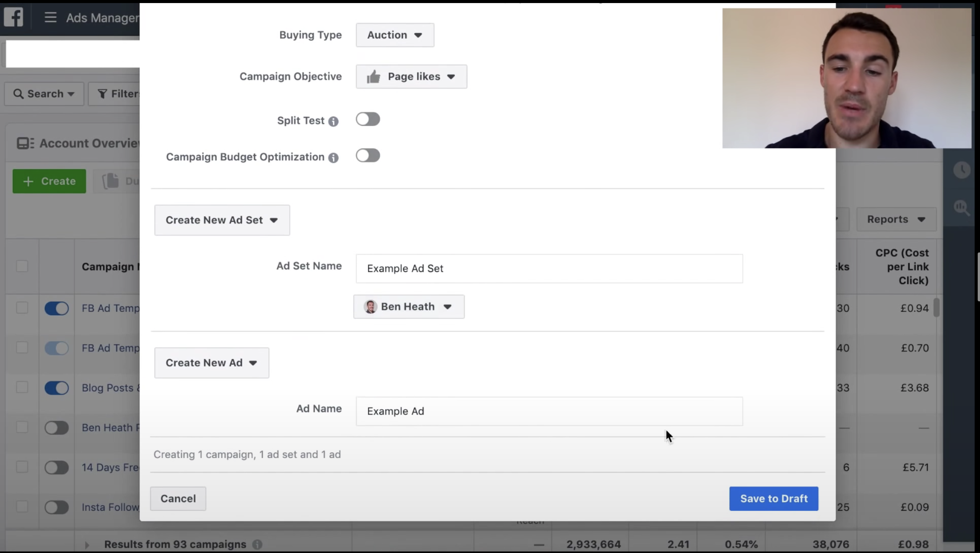This screenshot has height=553, width=980.
Task: Click the chart magnifier icon in right sidebar
Action: 961,208
